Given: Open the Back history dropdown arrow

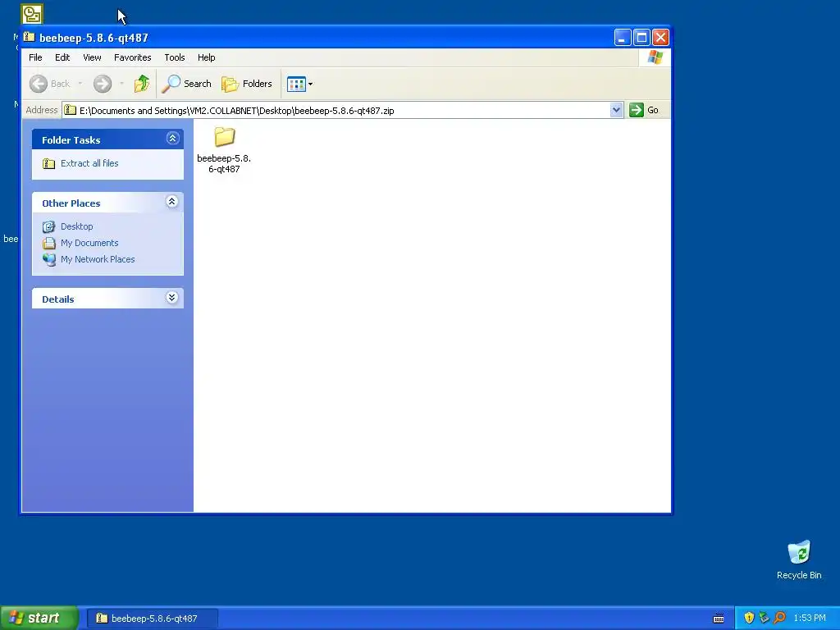Looking at the screenshot, I should click(80, 84).
